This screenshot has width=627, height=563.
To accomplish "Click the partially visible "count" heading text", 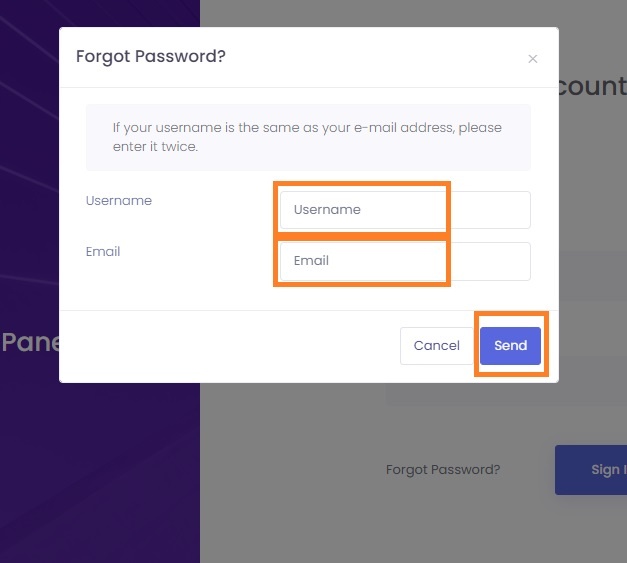I will tap(593, 86).
